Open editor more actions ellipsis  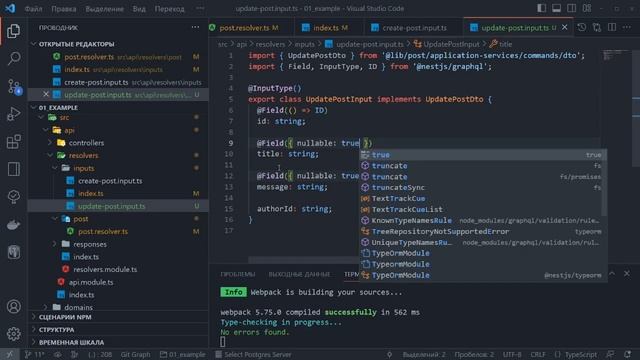(x=627, y=27)
